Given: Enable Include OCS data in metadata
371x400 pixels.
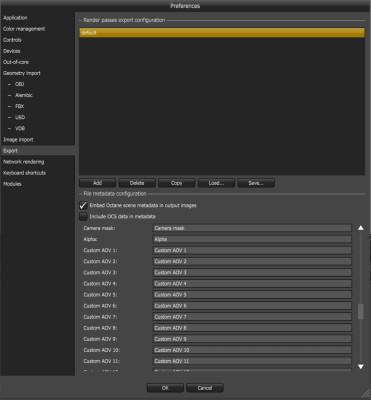Looking at the screenshot, I should pos(83,217).
